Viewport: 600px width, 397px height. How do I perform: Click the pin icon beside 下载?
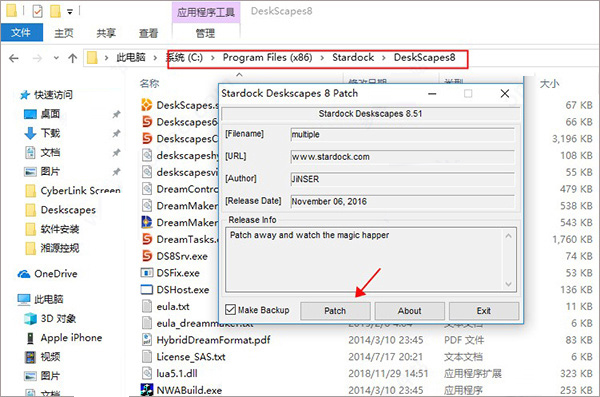pos(116,133)
